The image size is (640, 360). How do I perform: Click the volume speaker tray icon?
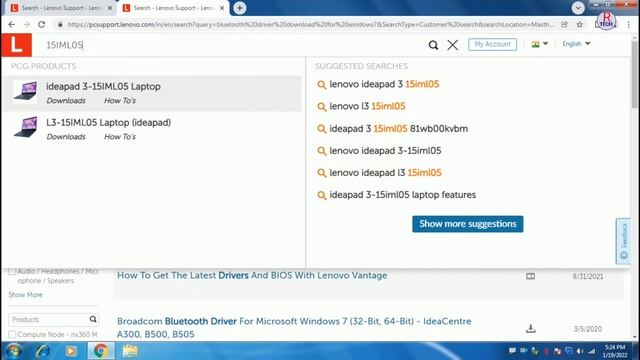pos(580,351)
